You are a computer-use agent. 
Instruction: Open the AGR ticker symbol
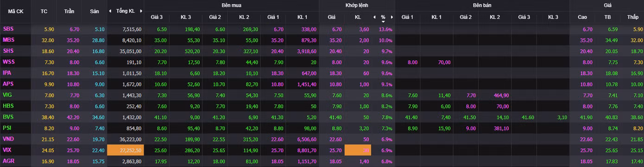pos(8,161)
